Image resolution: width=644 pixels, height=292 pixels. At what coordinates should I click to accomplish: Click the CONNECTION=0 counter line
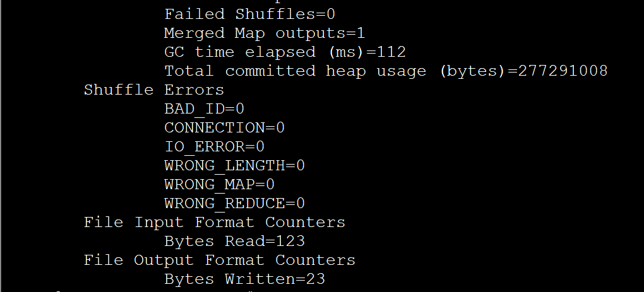click(224, 128)
